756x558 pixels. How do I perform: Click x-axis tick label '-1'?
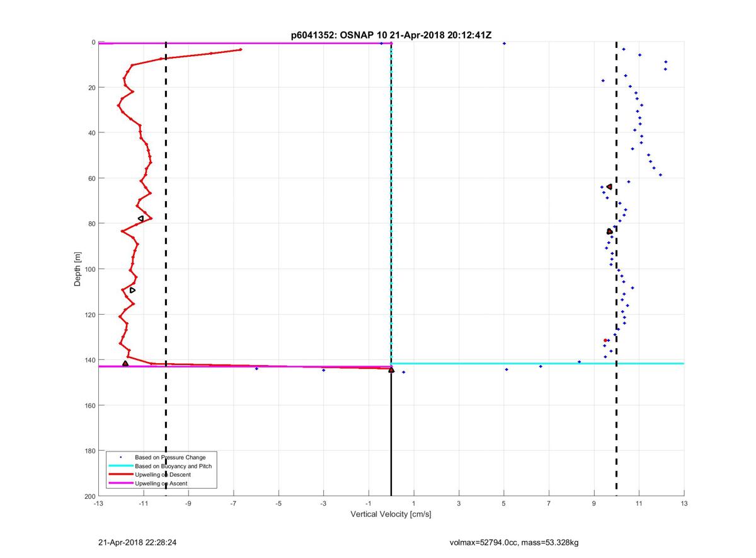click(369, 504)
